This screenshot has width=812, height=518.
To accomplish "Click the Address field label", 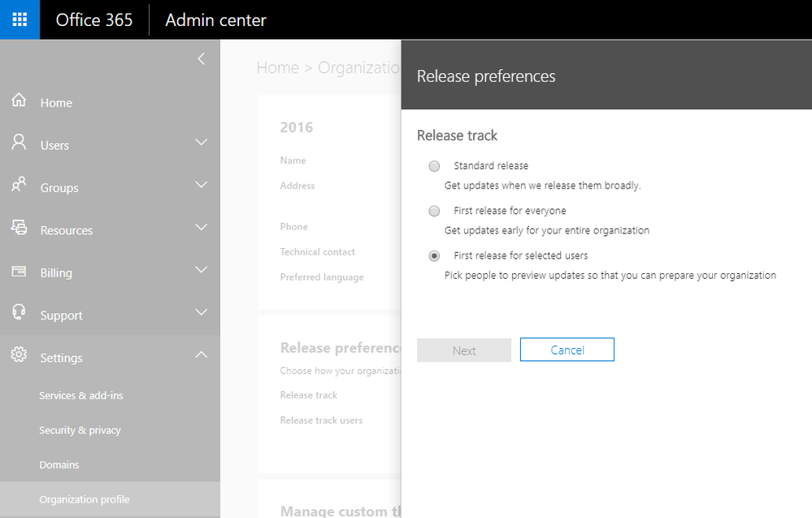I will [x=297, y=185].
